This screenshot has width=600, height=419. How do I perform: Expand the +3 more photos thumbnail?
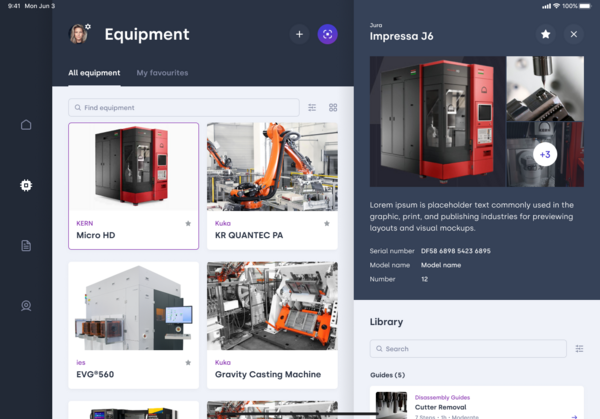pyautogui.click(x=544, y=155)
